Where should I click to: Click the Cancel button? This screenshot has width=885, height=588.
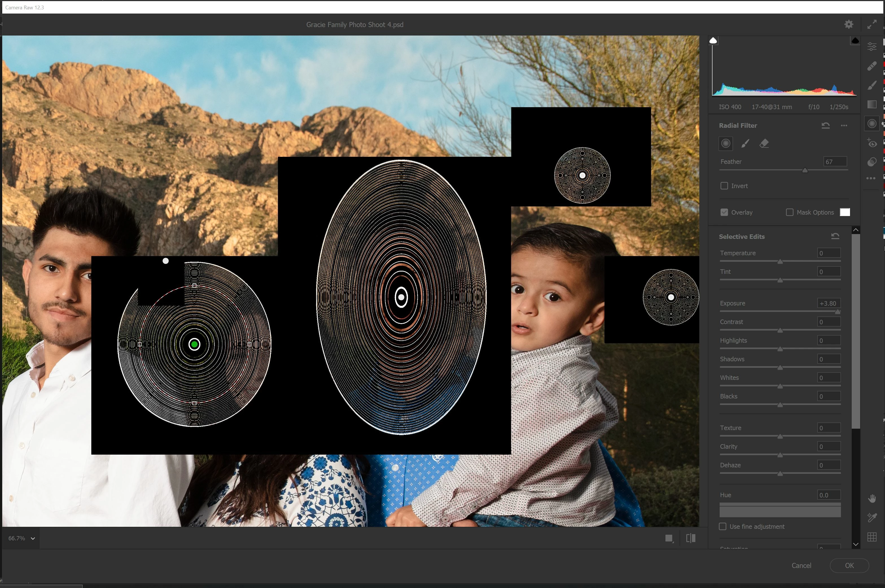click(801, 565)
